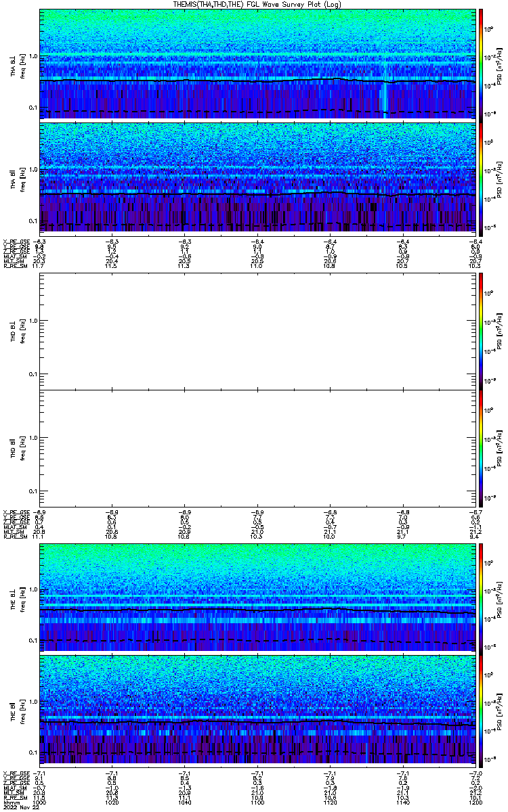Viewport: 508px width, 812px height.
Task: Click the '1020' time label at bottom
Action: tap(112, 803)
